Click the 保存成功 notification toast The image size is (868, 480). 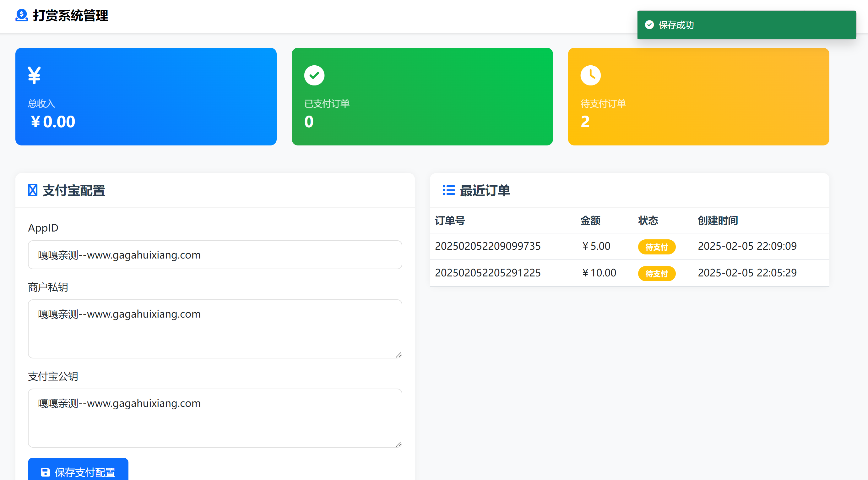pyautogui.click(x=746, y=25)
